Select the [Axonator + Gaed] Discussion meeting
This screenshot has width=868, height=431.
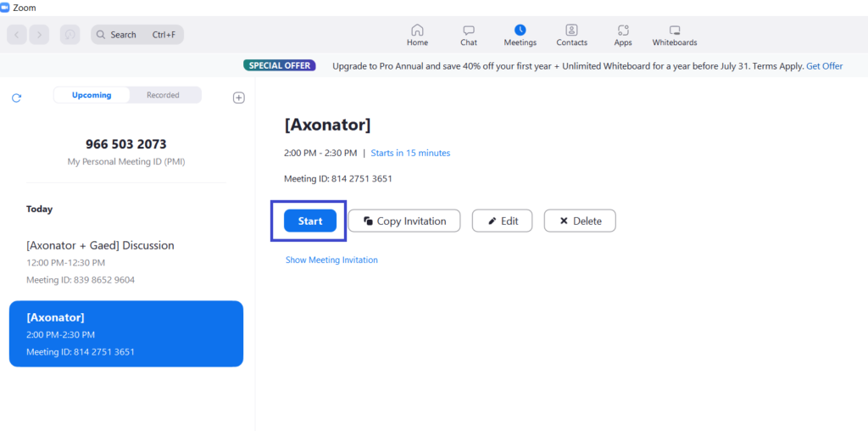tap(126, 262)
